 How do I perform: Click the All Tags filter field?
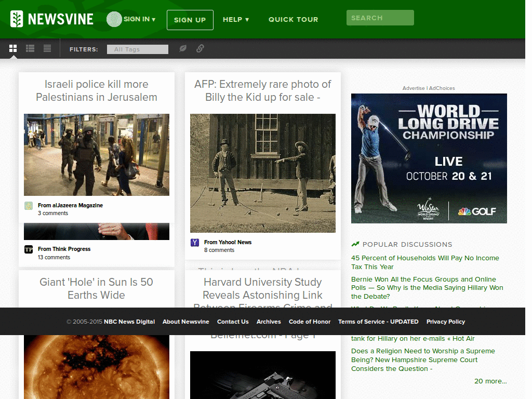137,49
